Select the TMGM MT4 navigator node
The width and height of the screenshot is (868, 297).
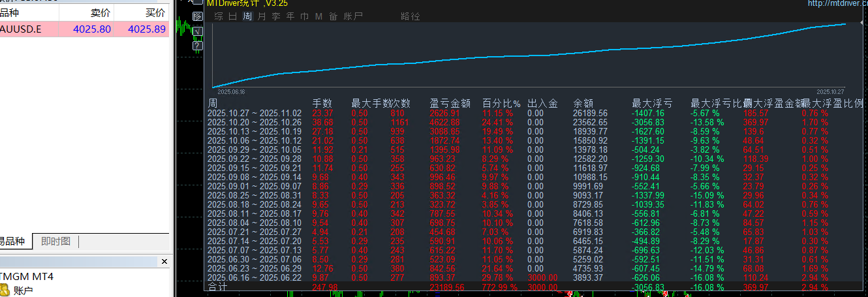[x=27, y=277]
